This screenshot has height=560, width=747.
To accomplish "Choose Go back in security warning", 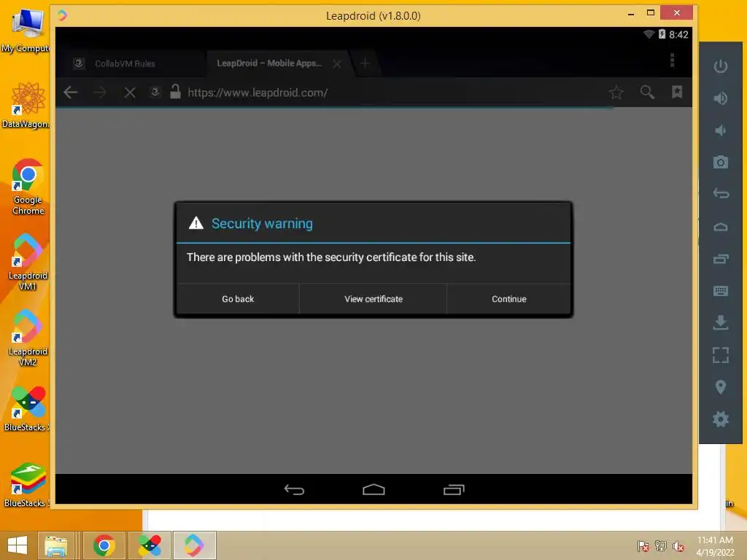I will pyautogui.click(x=238, y=298).
